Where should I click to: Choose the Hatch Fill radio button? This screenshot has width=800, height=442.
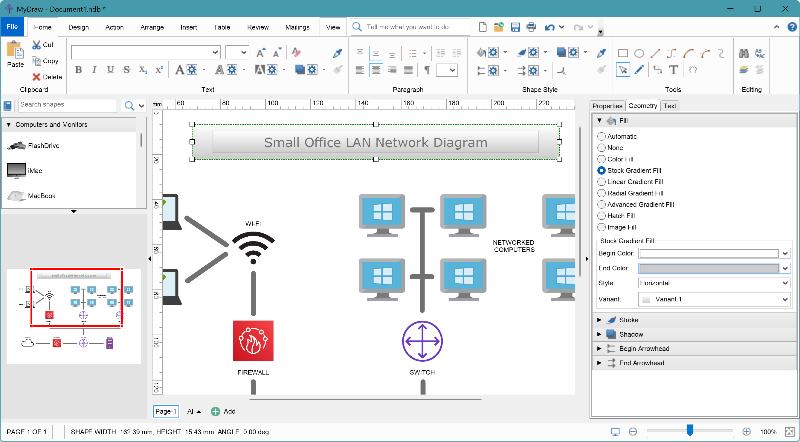click(601, 215)
